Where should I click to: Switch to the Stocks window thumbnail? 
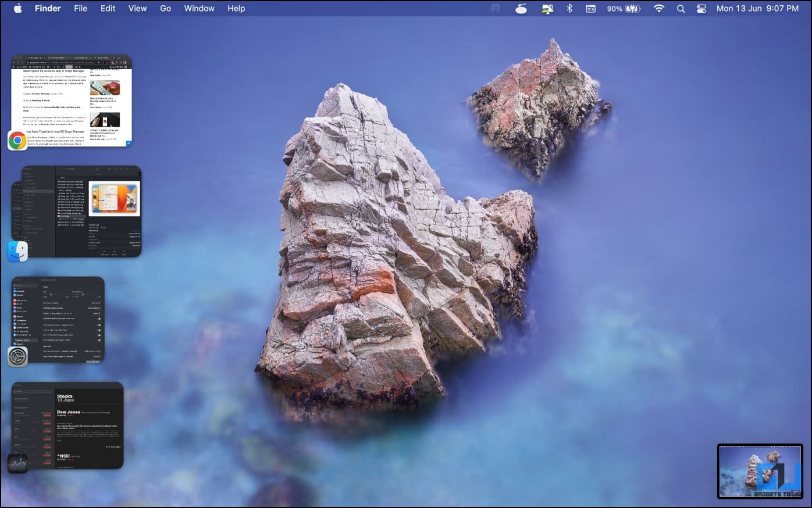(x=67, y=425)
